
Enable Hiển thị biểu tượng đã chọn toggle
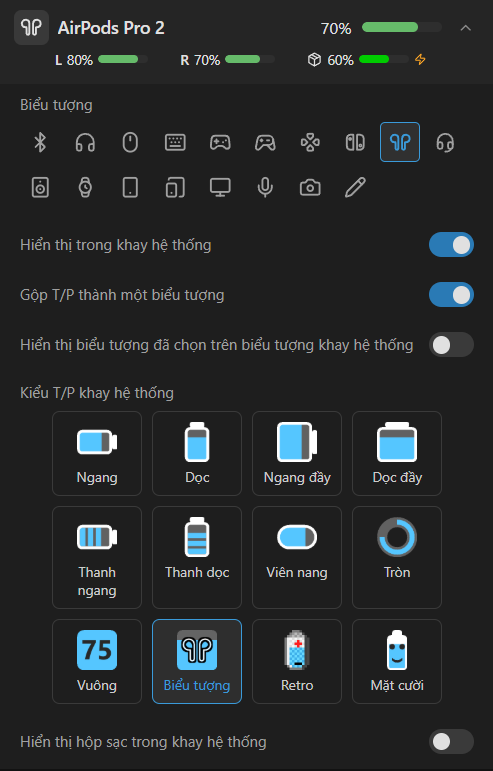pyautogui.click(x=451, y=345)
